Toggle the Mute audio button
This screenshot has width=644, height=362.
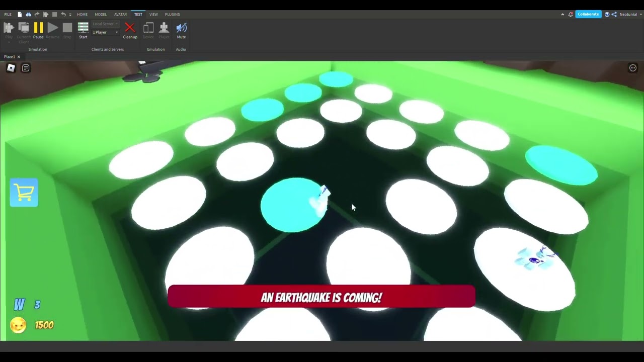click(181, 30)
